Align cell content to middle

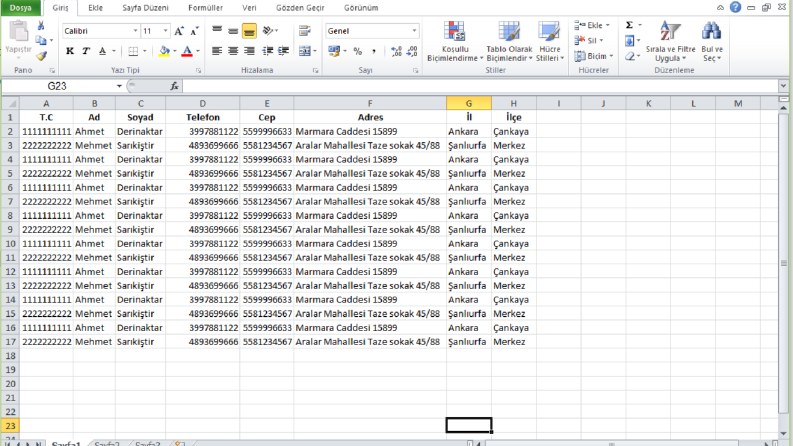click(233, 31)
